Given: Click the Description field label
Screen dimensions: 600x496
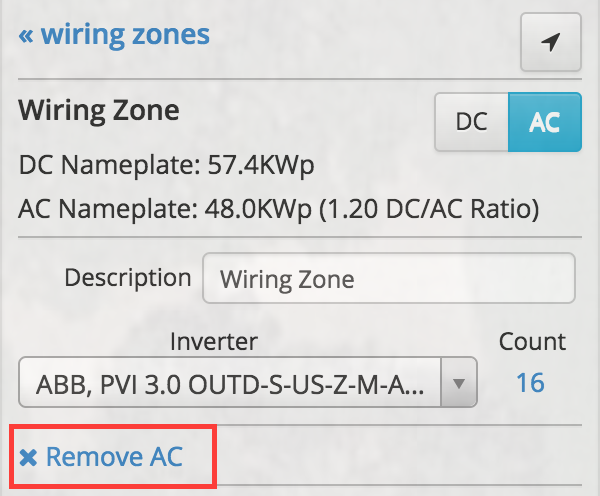Looking at the screenshot, I should point(127,277).
